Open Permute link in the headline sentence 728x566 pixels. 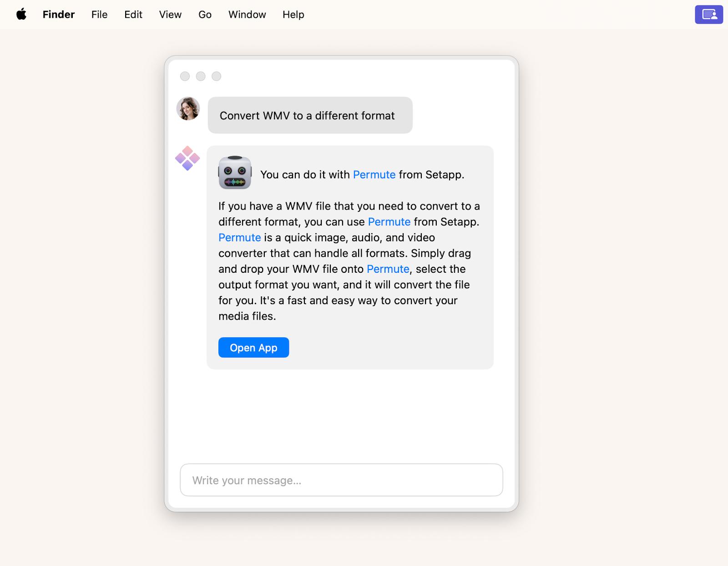(374, 175)
